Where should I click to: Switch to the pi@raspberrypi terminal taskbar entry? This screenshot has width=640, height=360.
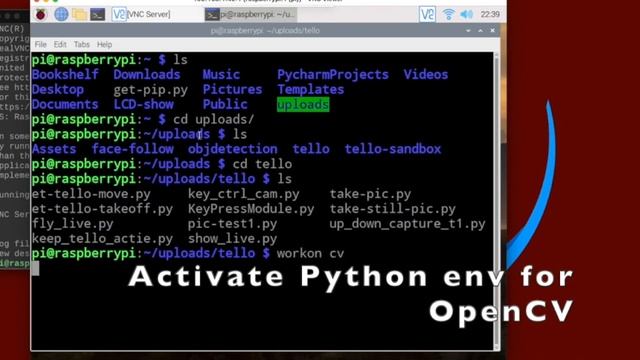(250, 14)
